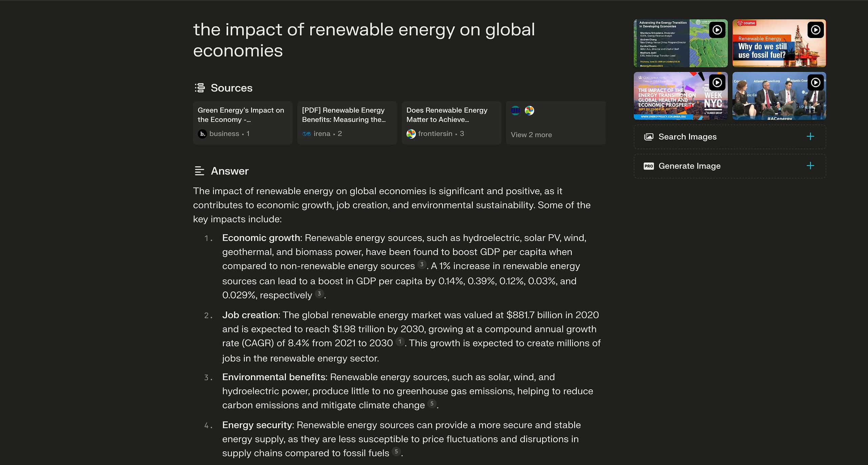868x465 pixels.
Task: Click the Search Images picture icon
Action: 649,137
